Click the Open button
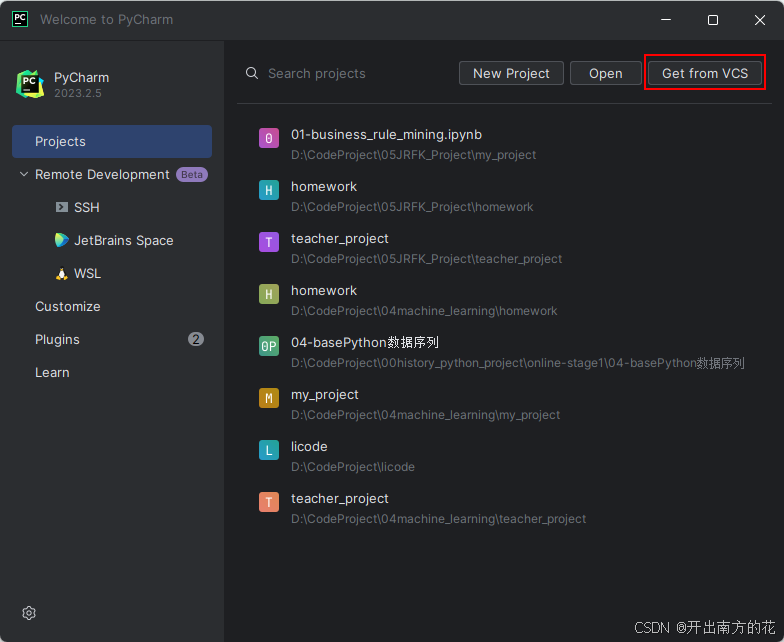This screenshot has width=784, height=642. coord(606,74)
